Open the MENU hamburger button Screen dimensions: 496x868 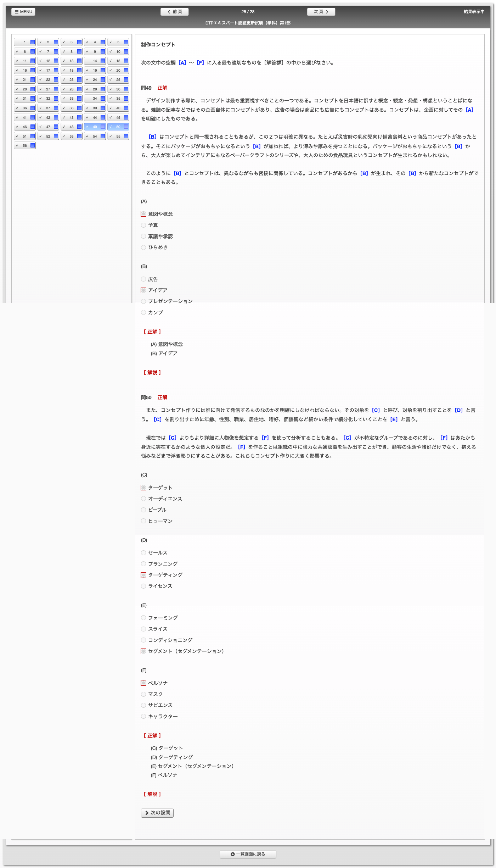[23, 12]
